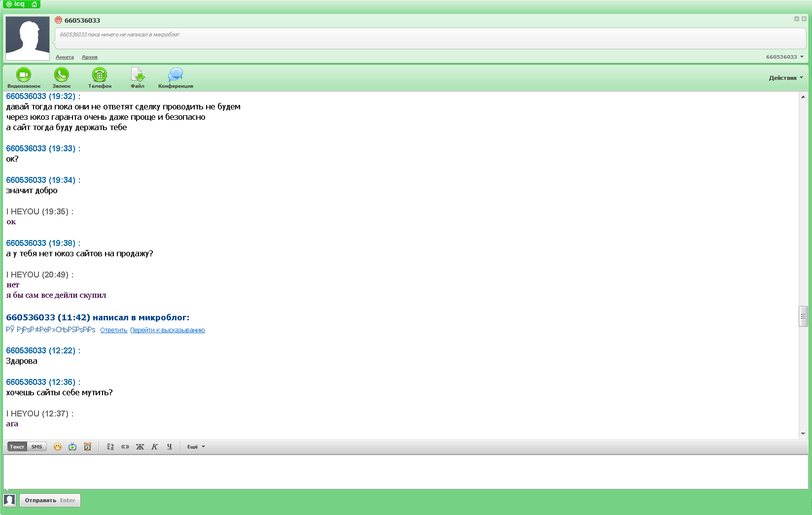Click the microblog status field
This screenshot has width=812, height=515.
click(430, 38)
